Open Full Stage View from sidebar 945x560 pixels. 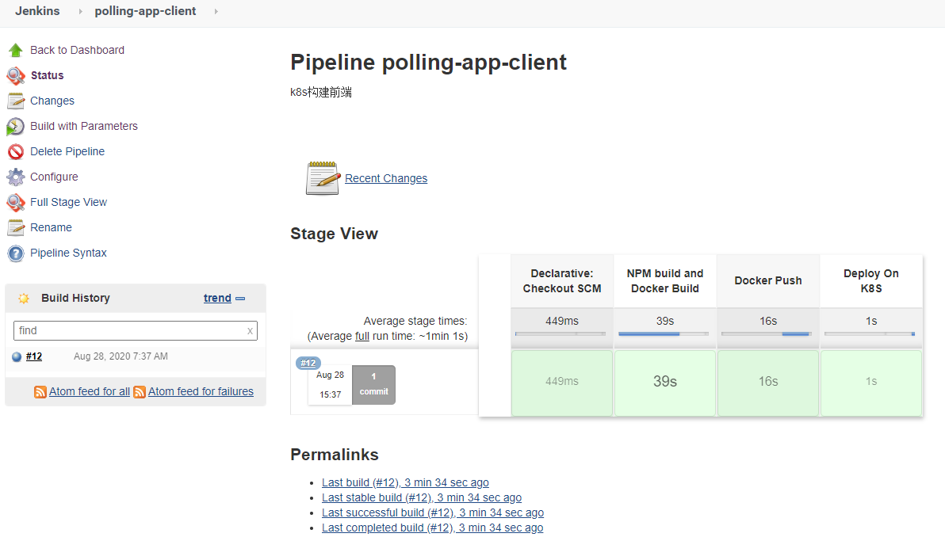pos(68,202)
